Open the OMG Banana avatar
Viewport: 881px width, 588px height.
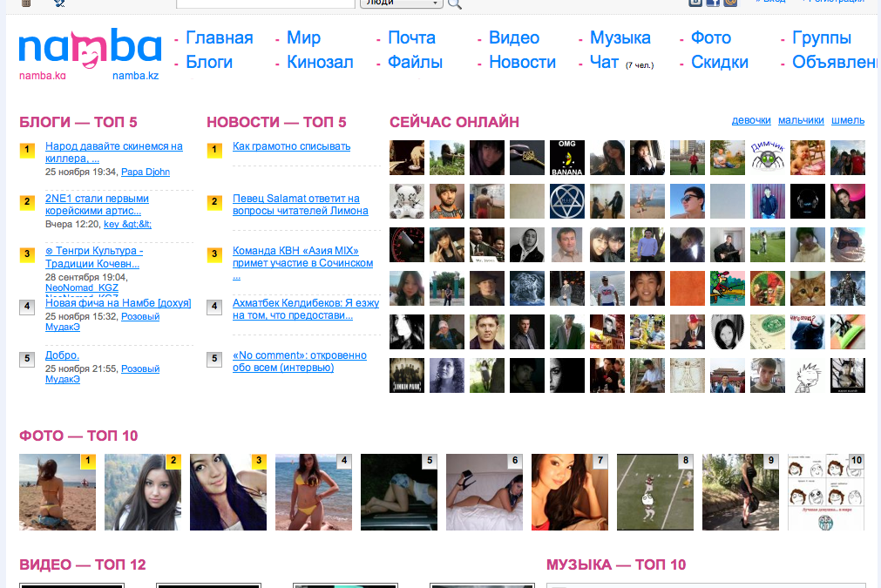click(566, 158)
